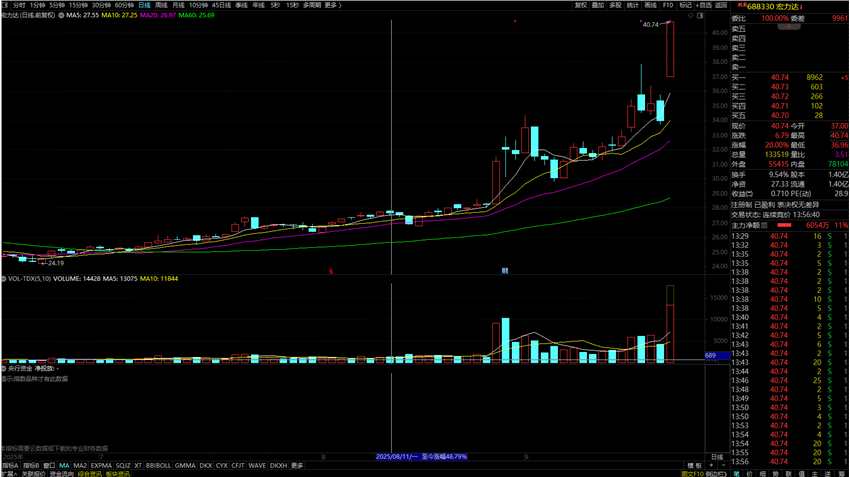
Task: Select the CFJT indicator tab
Action: 238,466
